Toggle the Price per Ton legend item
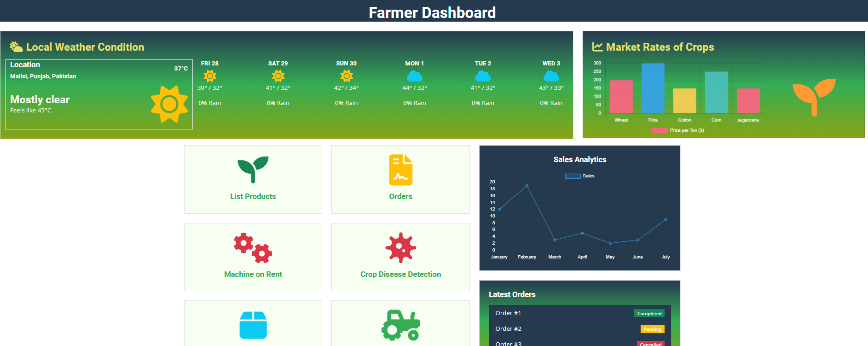 click(x=678, y=130)
